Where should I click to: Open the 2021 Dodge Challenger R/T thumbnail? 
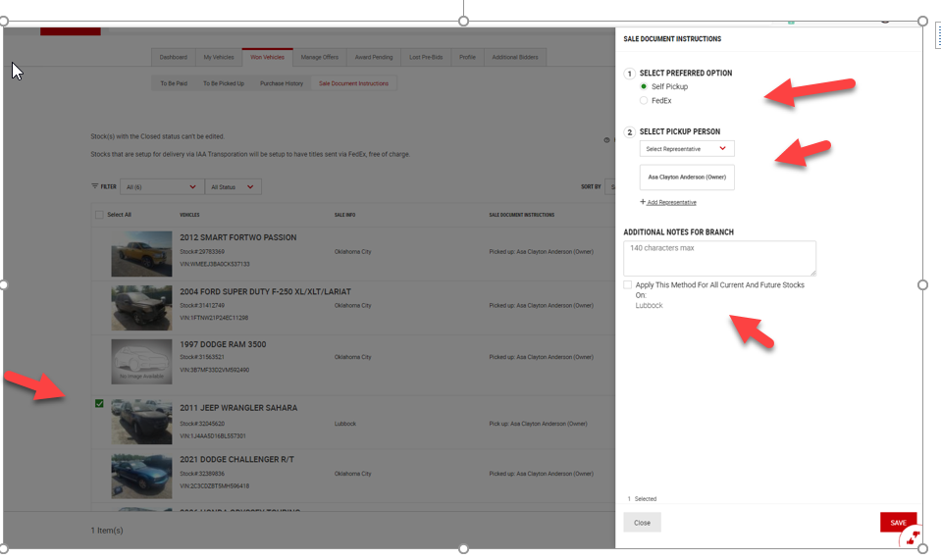(141, 475)
